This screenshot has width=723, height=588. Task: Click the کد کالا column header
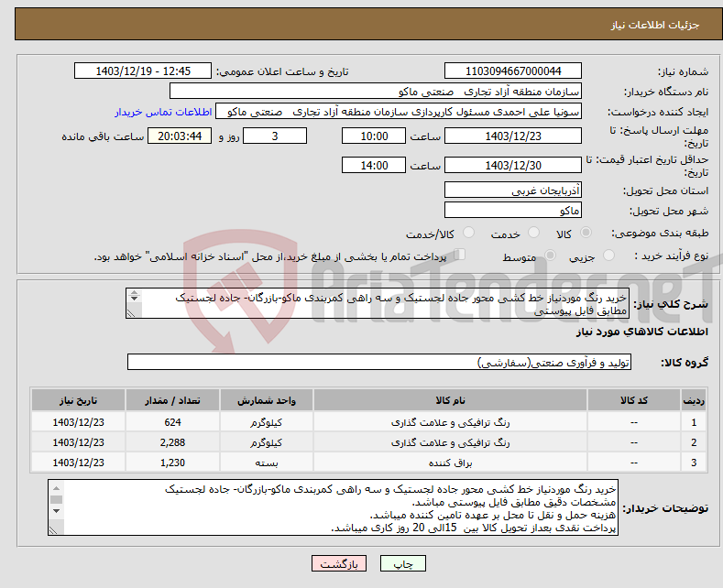pos(633,400)
